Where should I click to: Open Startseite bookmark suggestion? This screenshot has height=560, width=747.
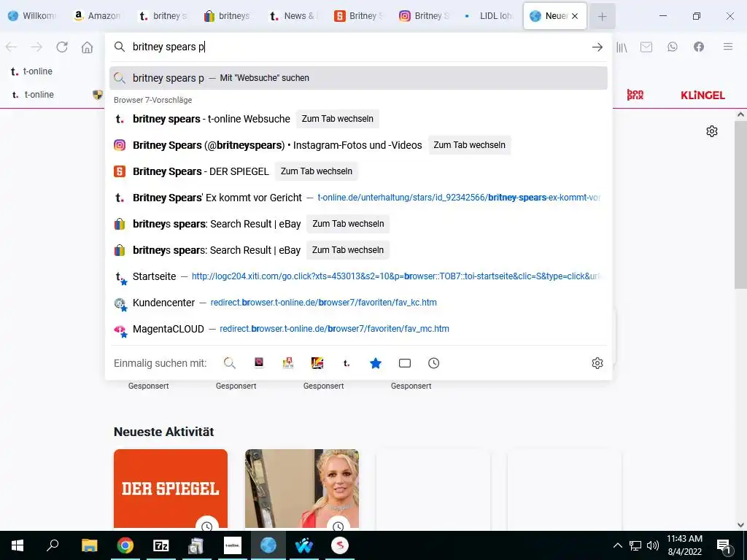pyautogui.click(x=358, y=276)
